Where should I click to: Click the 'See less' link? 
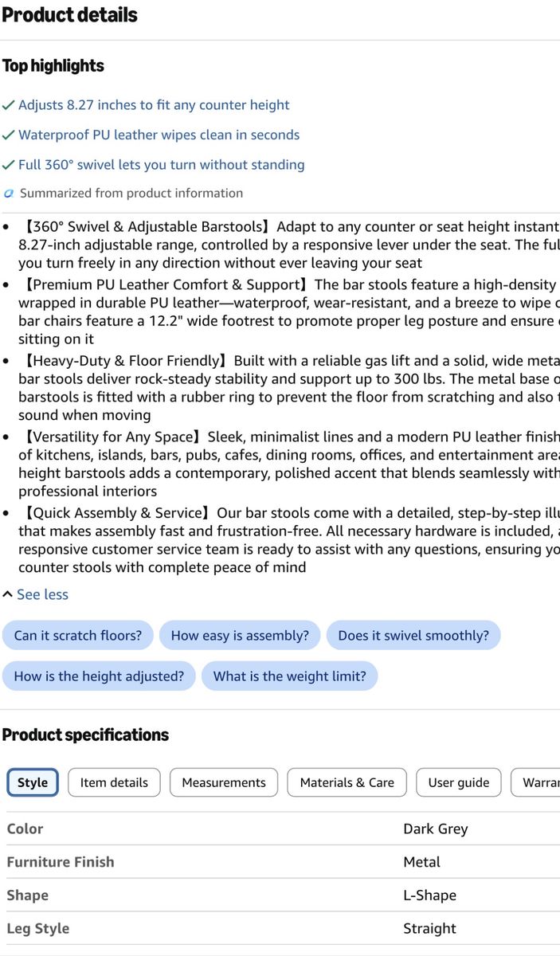tap(42, 594)
